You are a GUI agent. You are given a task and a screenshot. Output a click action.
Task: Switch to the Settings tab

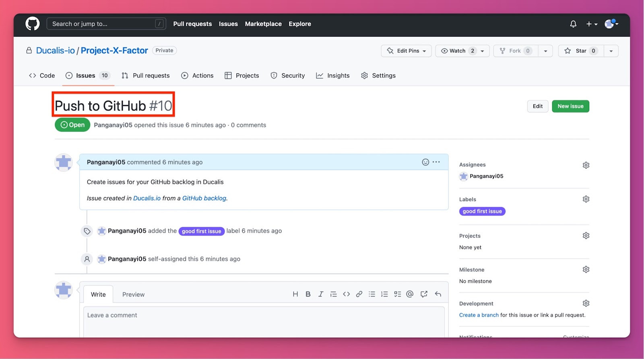(x=378, y=75)
